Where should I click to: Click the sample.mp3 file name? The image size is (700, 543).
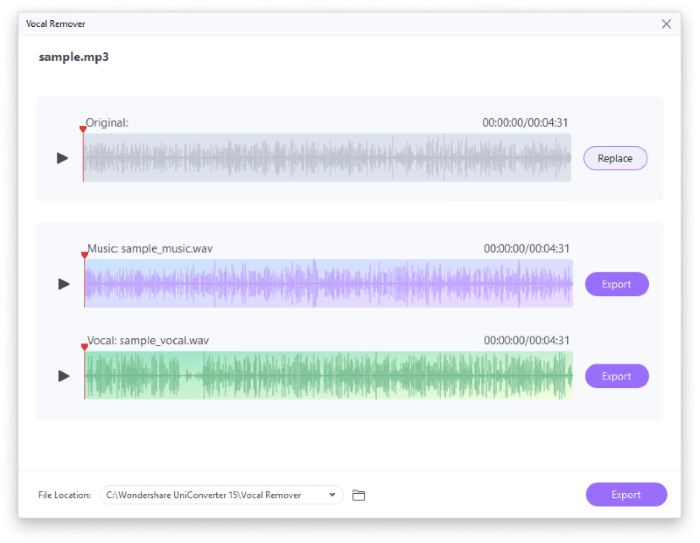pos(74,57)
